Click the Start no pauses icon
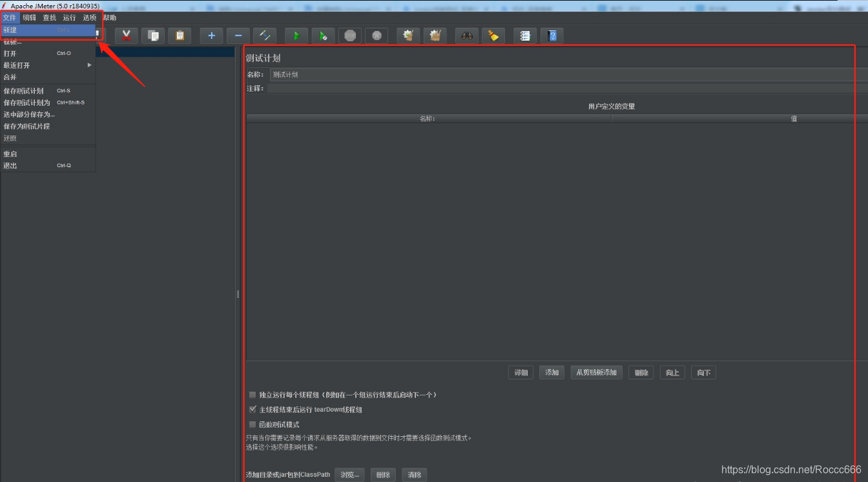 coord(323,35)
